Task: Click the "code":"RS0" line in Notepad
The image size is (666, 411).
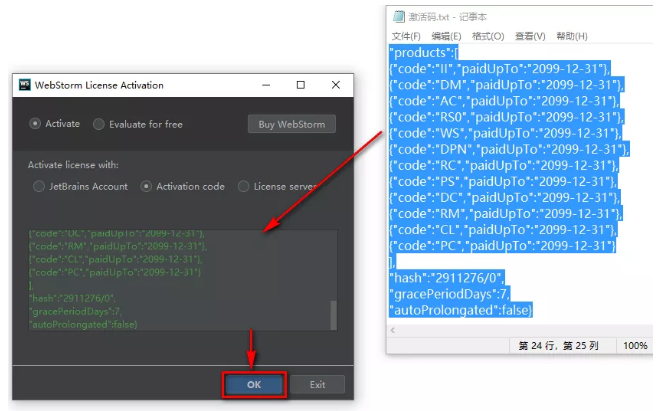Action: (507, 117)
